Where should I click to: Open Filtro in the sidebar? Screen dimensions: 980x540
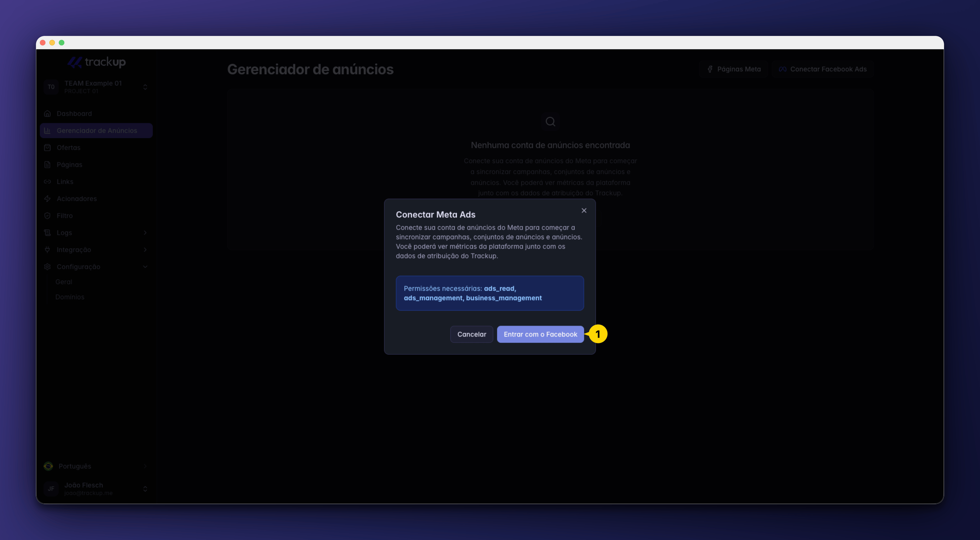click(x=96, y=216)
